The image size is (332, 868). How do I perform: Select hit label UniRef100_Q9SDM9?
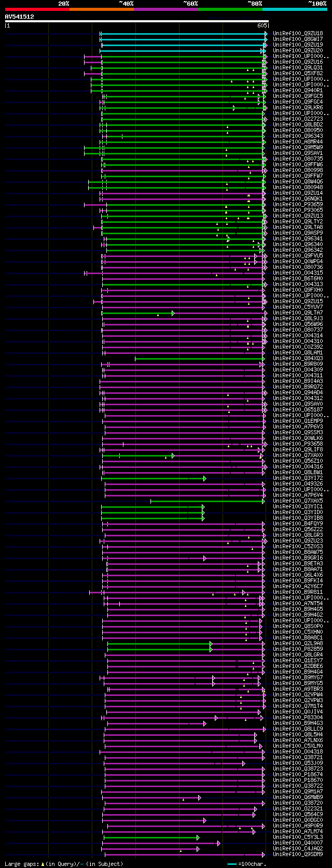298,854
